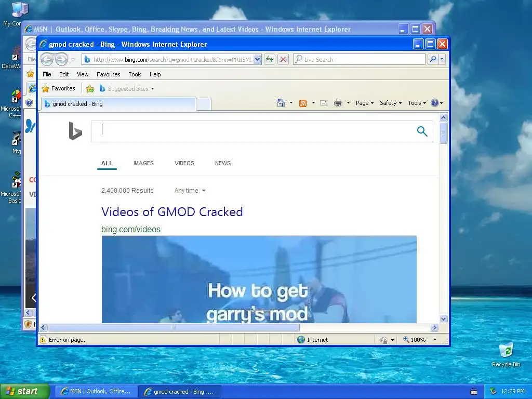Expand the zoom level dropdown arrow
This screenshot has width=532, height=399.
coord(435,340)
